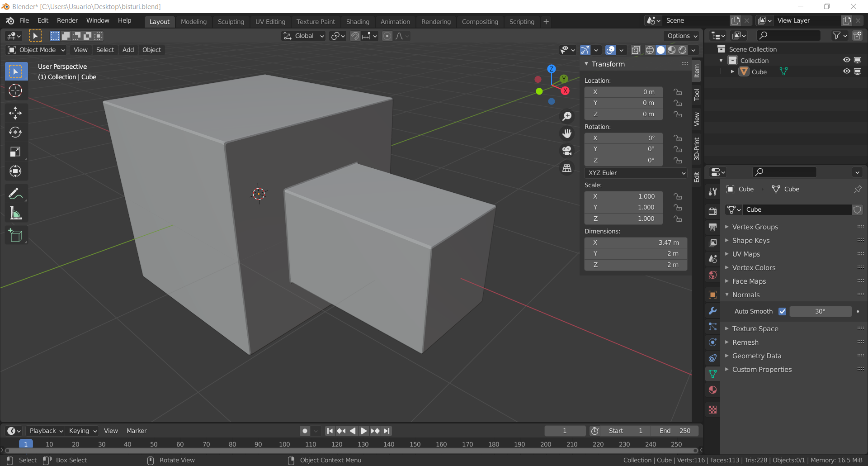Switch perspective/orthographic grid icon
Screen dimensions: 868x466
click(567, 168)
